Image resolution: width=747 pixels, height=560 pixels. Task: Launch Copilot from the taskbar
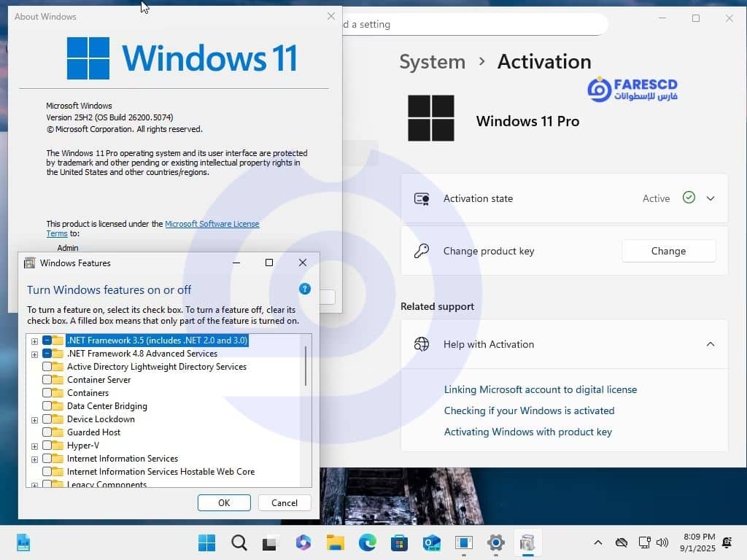[303, 542]
